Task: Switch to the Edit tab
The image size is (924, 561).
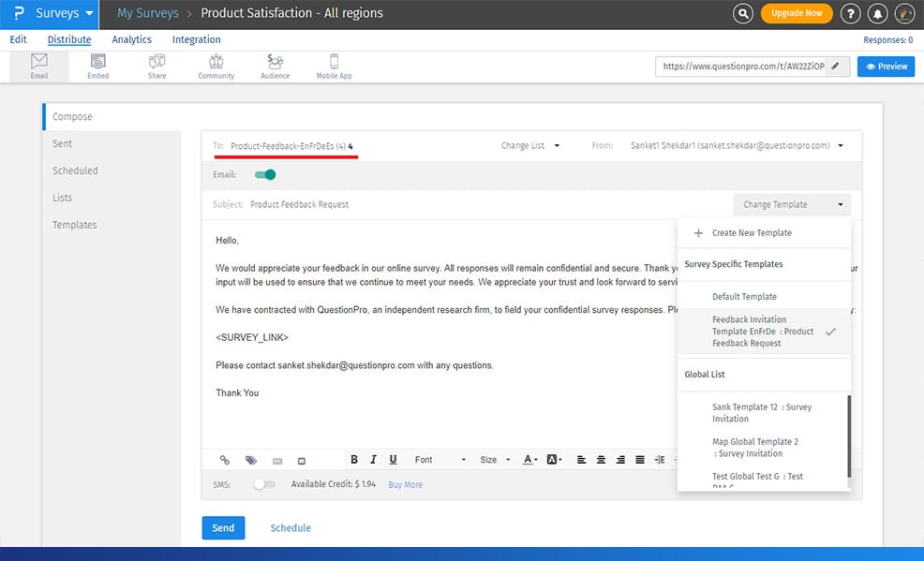Action: [x=18, y=39]
